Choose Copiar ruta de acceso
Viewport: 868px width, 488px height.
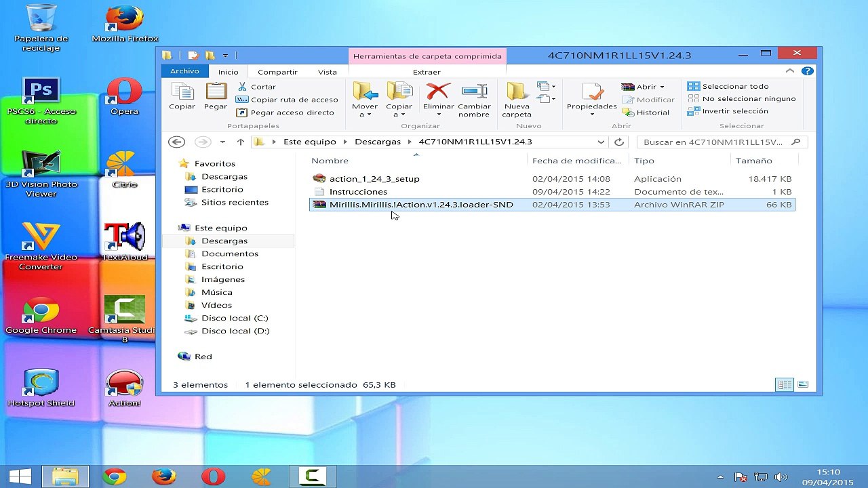point(287,100)
